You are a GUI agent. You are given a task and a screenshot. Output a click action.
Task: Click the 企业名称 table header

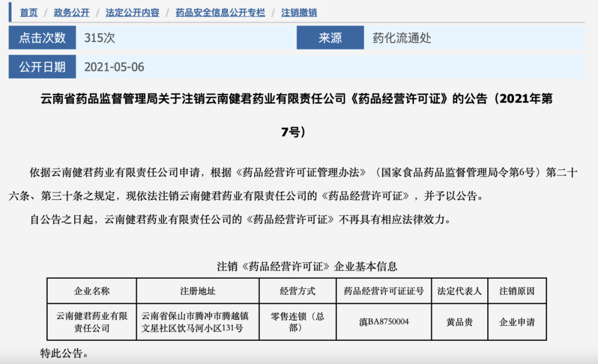coord(92,290)
